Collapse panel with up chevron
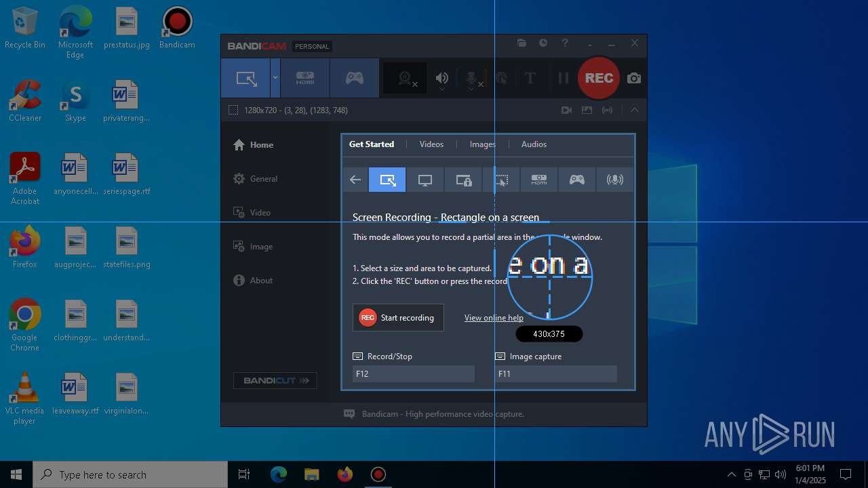Screen dimensions: 868x488 coord(635,110)
